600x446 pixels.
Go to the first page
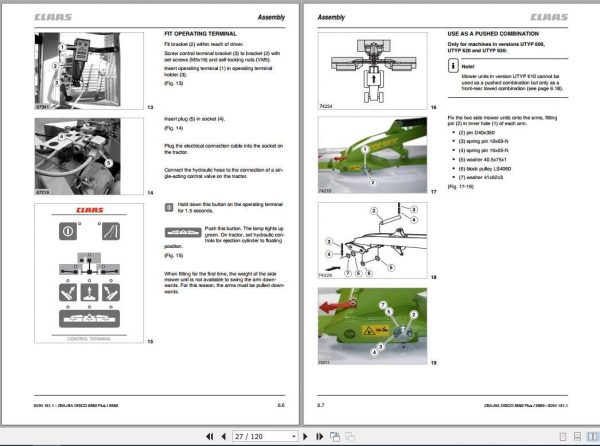[x=210, y=436]
